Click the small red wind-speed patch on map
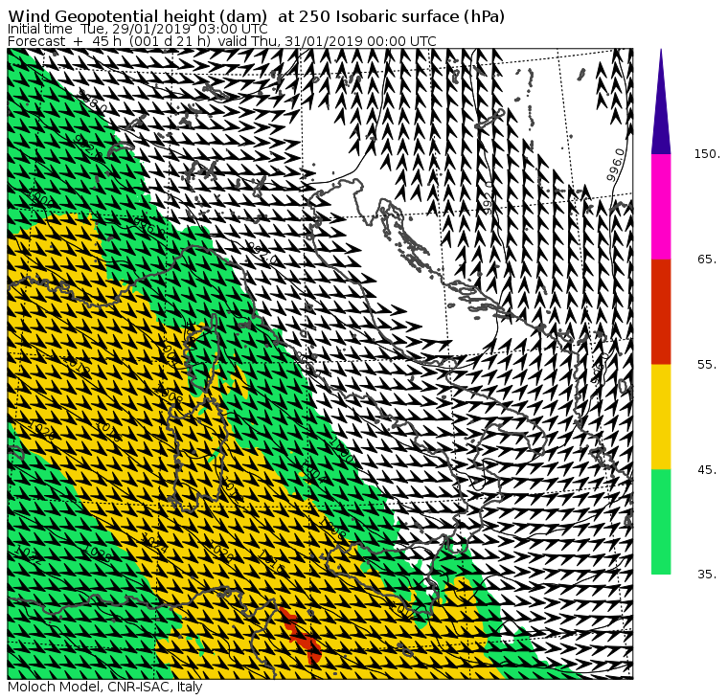 pyautogui.click(x=303, y=638)
